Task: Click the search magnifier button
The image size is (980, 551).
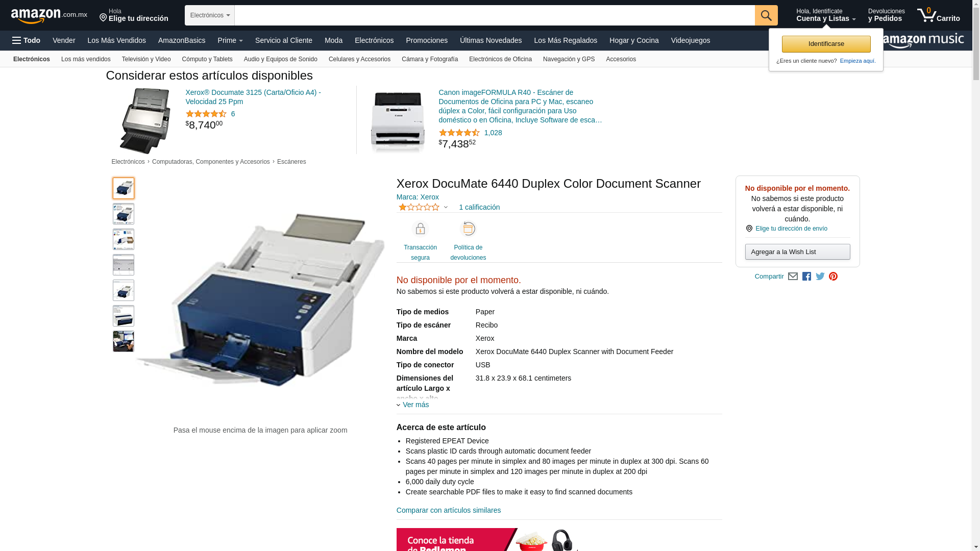Action: tap(766, 15)
